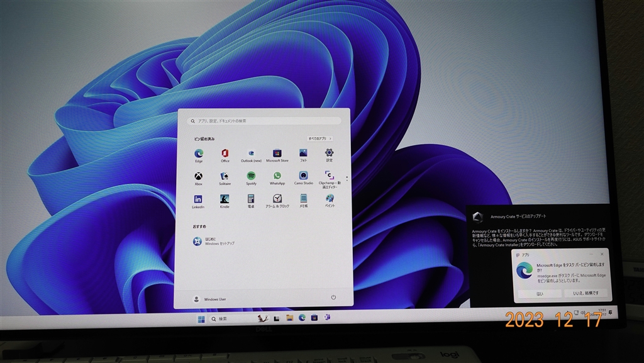Viewport: 644px width, 363px height.
Task: Launch the Xbox app
Action: click(198, 179)
